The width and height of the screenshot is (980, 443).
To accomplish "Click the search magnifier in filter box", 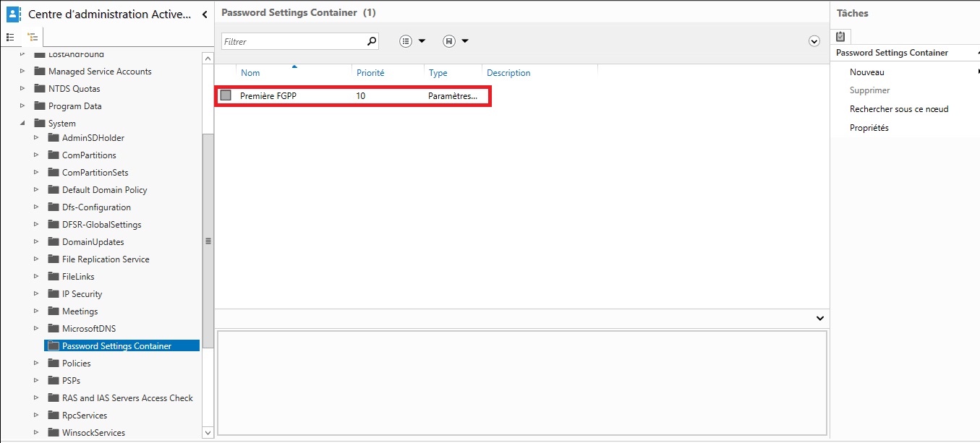I will pos(372,41).
